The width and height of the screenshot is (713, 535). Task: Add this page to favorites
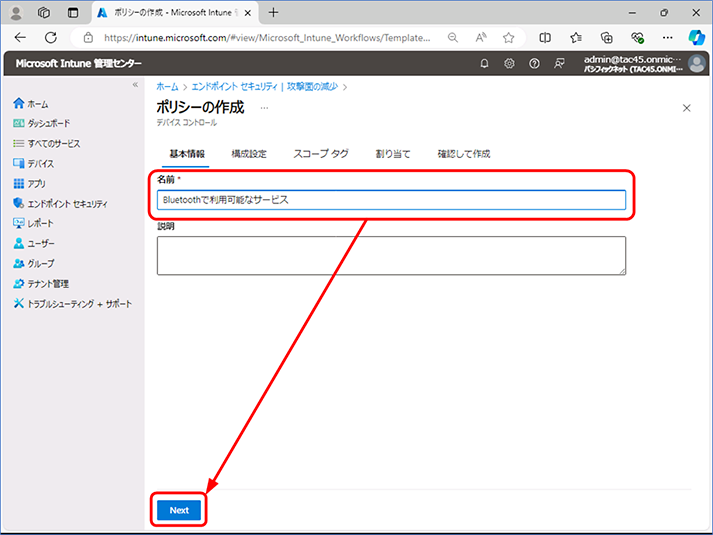point(508,38)
